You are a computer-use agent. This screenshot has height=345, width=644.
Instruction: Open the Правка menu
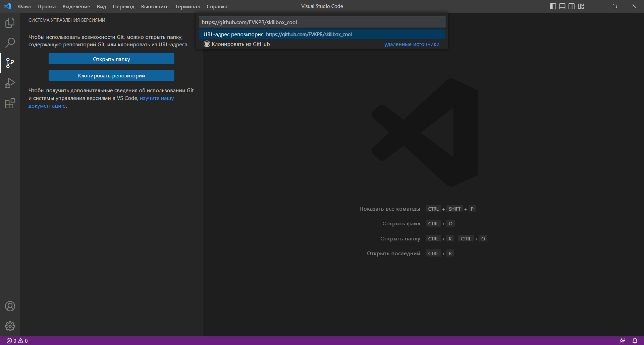click(46, 6)
